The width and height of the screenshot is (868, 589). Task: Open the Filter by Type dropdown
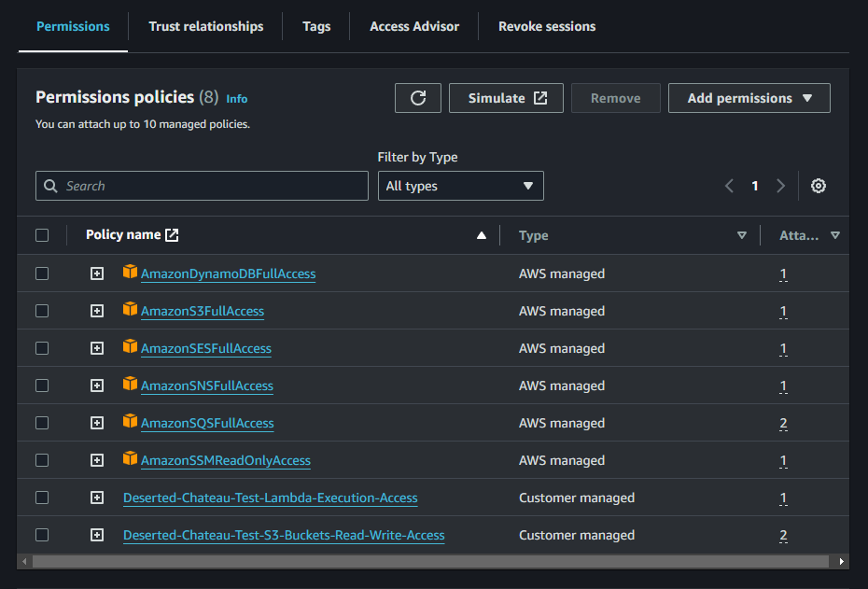460,186
